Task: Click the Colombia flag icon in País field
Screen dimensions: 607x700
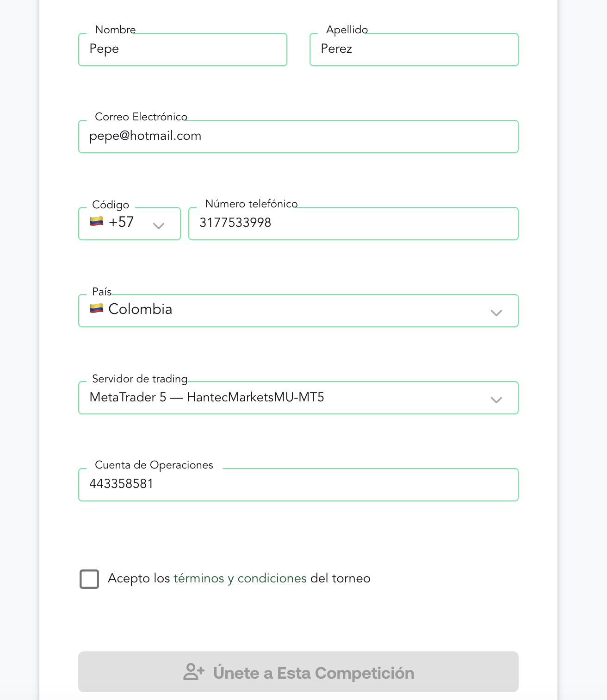Action: click(x=96, y=308)
